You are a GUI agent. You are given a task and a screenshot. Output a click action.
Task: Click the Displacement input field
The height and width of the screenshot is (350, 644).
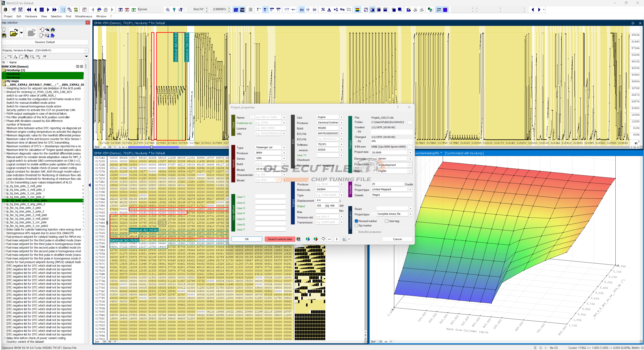(327, 200)
